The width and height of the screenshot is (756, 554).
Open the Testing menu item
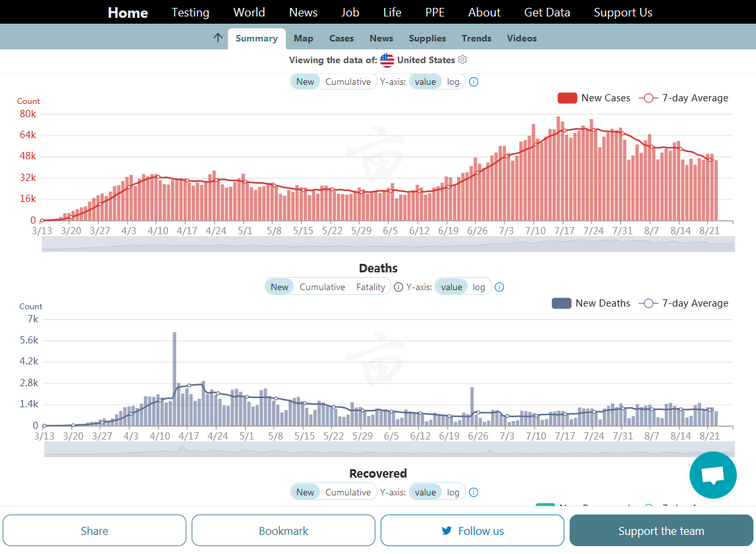point(190,13)
